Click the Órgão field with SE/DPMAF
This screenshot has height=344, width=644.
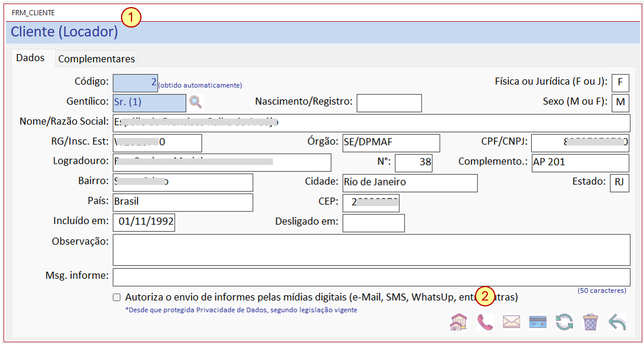click(390, 143)
